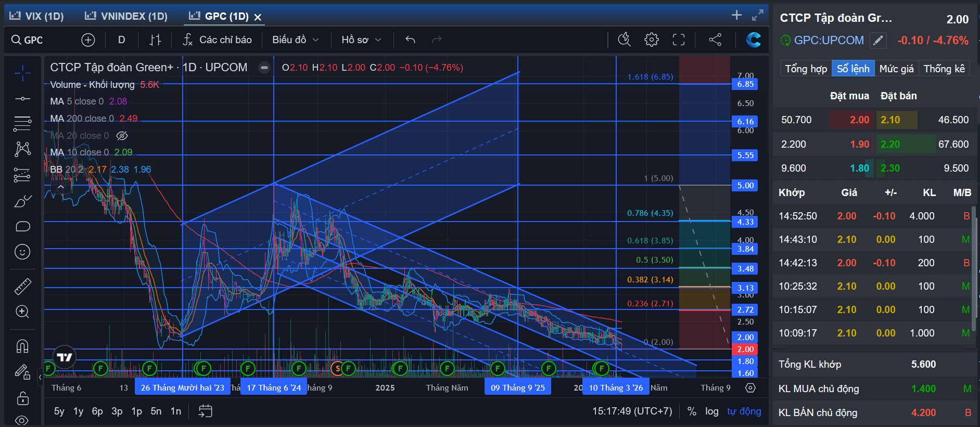Screen dimensions: 980x427
Task: Collapse the left drawing toolbar arrow
Action: point(40,377)
